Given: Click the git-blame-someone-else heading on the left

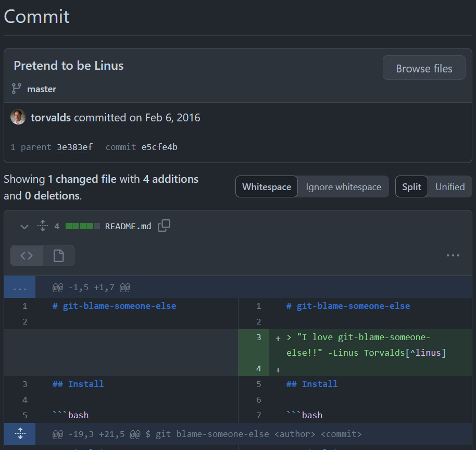Looking at the screenshot, I should (114, 306).
